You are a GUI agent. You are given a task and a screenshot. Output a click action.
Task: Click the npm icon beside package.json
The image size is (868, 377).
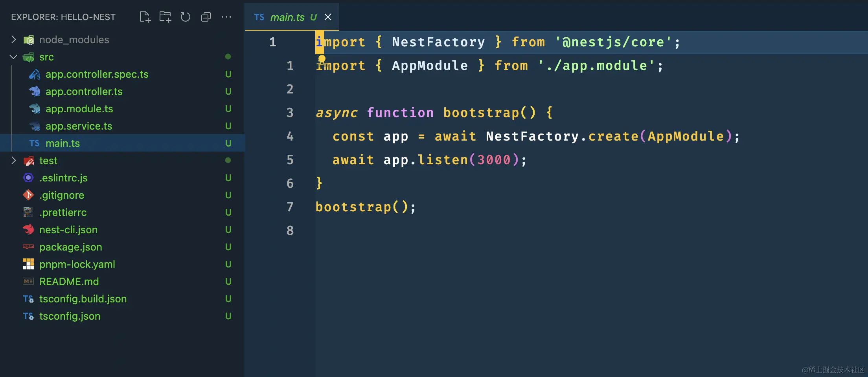(28, 247)
